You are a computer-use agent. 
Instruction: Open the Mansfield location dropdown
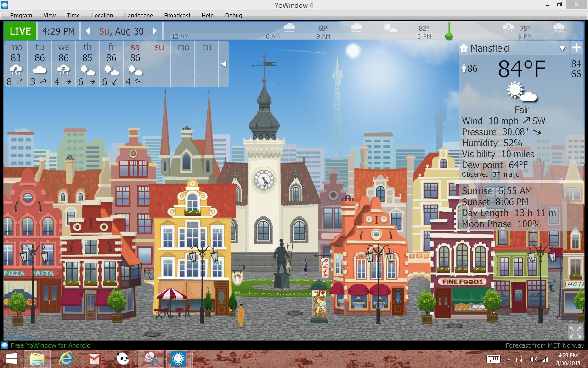562,48
